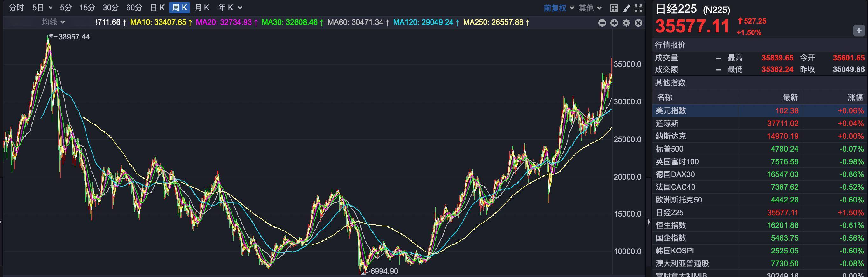Viewport: 868px width, 277px height.
Task: Select the 分时 intraday tab
Action: [16, 8]
